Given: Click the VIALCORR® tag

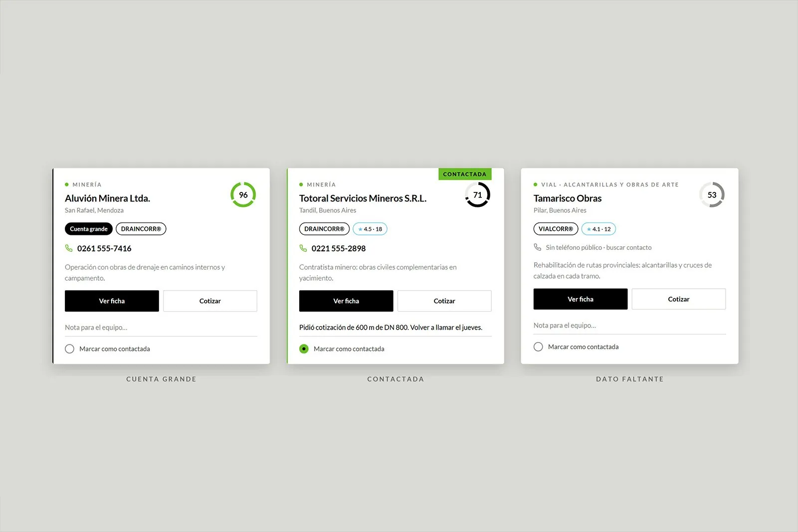Looking at the screenshot, I should (556, 229).
